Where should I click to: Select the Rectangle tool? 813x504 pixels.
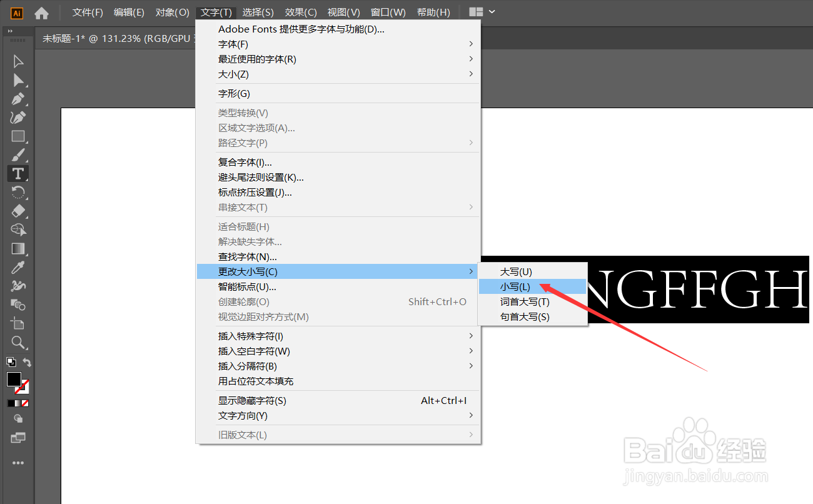(x=18, y=136)
